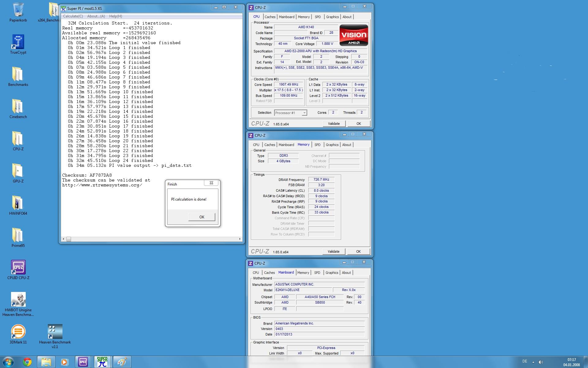The image size is (588, 368).
Task: Close the Finish dialog with X
Action: 211,183
